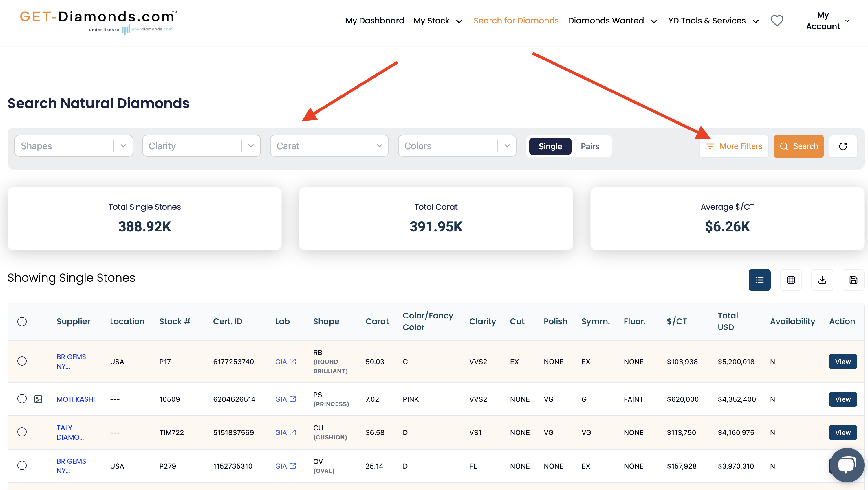Screen dimensions: 868x490
Task: Open supplier TALY DIAMO... link
Action: 70,432
